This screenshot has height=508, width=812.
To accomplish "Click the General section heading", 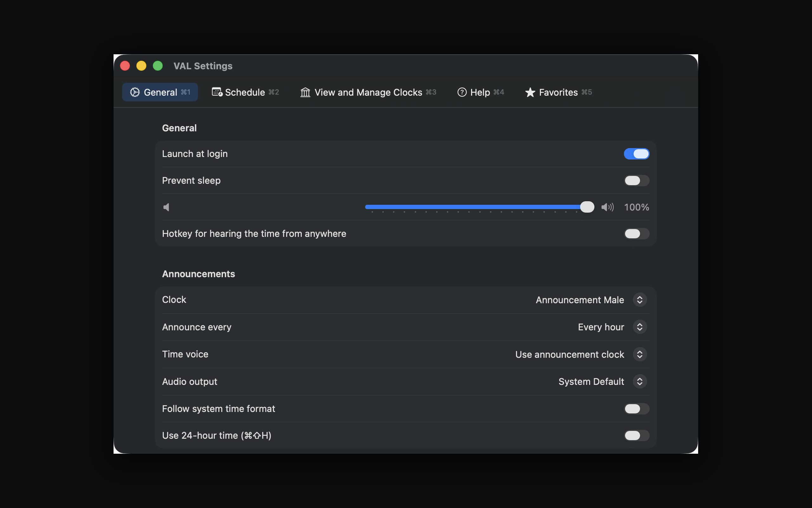I will [x=179, y=128].
